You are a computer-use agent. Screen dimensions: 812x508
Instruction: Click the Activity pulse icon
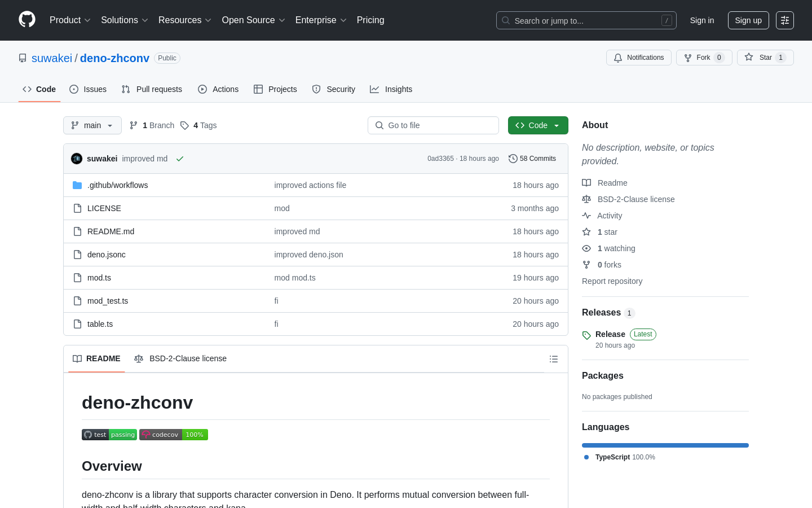pos(586,216)
